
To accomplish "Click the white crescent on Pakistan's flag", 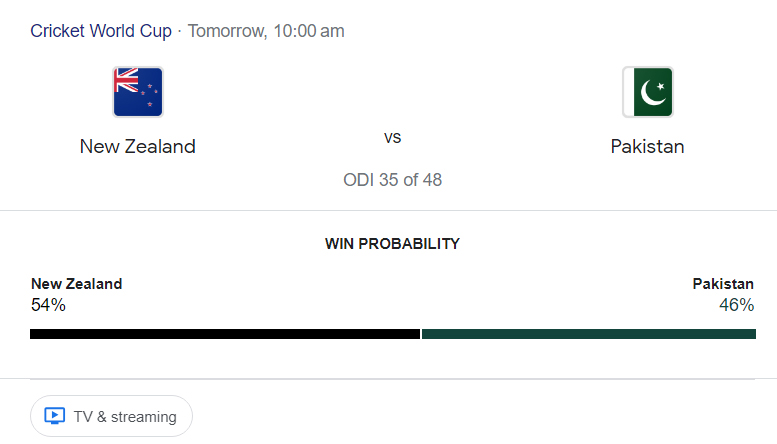I will pos(652,93).
